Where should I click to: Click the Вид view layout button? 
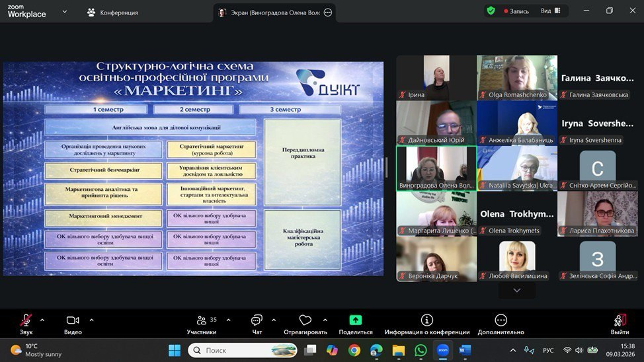550,11
